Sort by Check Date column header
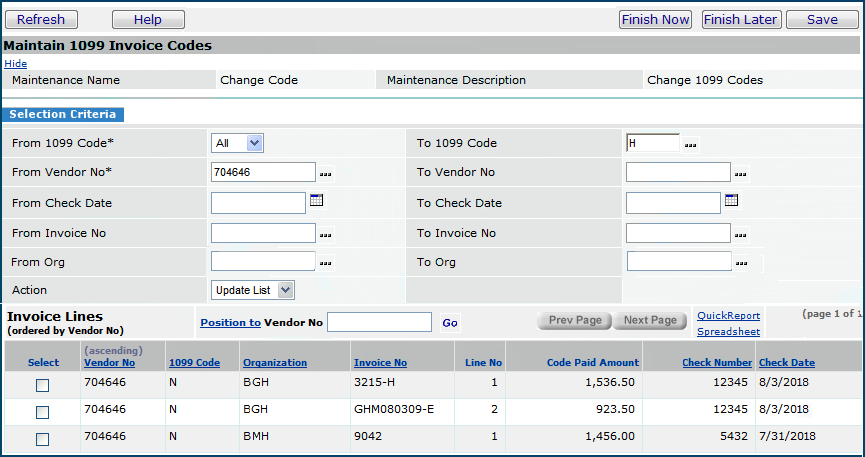The width and height of the screenshot is (865, 457). click(786, 363)
